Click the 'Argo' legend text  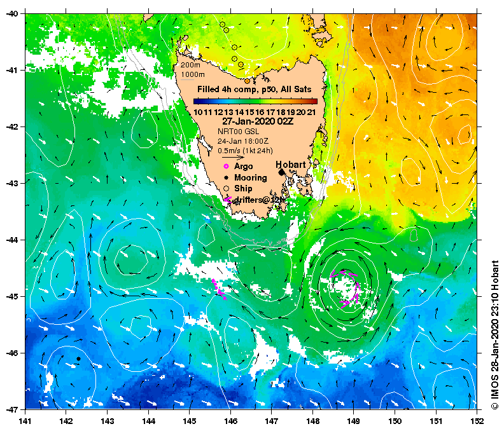coord(243,167)
